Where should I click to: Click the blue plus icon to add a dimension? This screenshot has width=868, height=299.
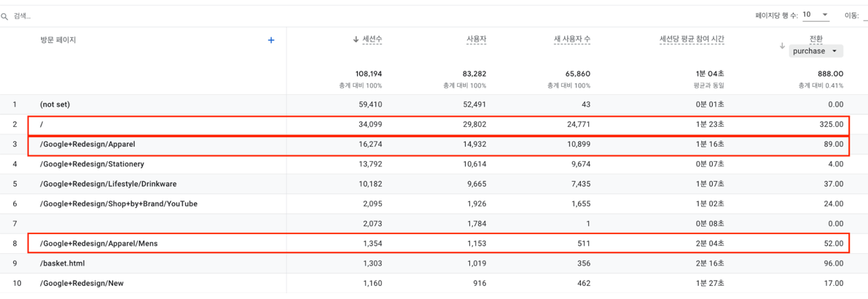[271, 40]
